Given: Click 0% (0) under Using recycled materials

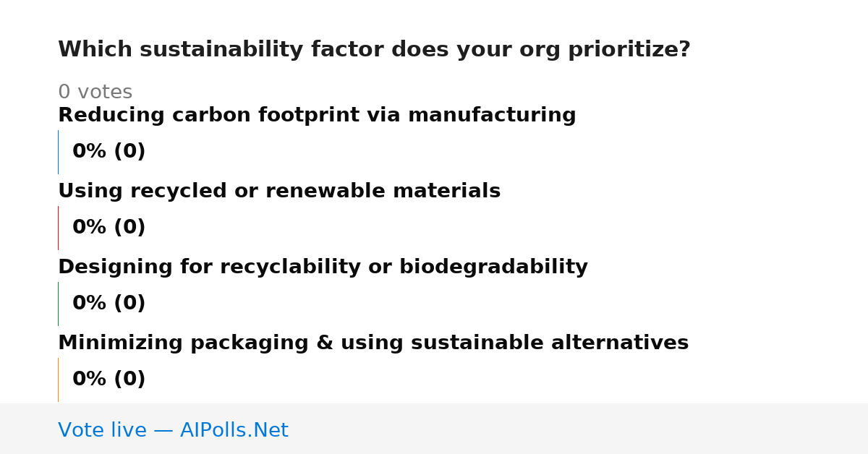Looking at the screenshot, I should pos(109,228).
